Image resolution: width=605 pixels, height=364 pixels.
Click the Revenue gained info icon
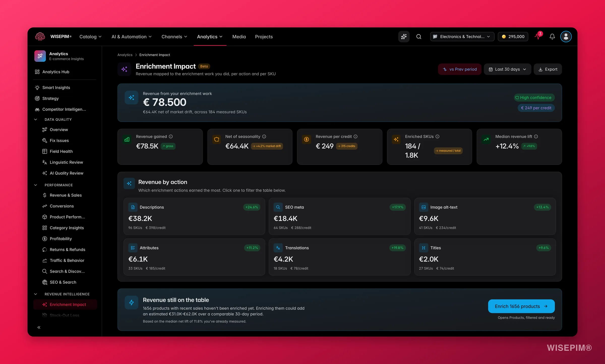171,137
